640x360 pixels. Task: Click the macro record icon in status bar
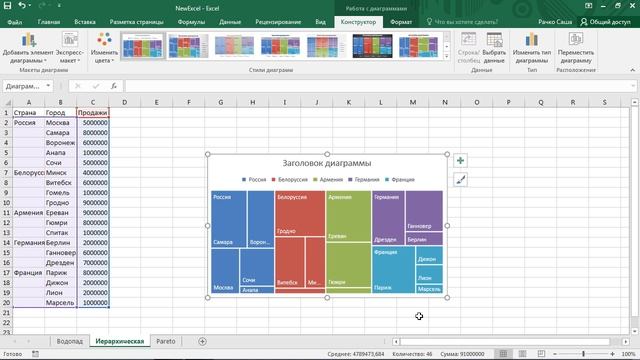tap(36, 354)
